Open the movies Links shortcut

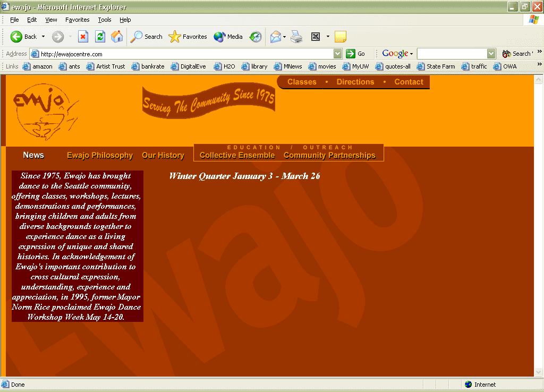[322, 66]
